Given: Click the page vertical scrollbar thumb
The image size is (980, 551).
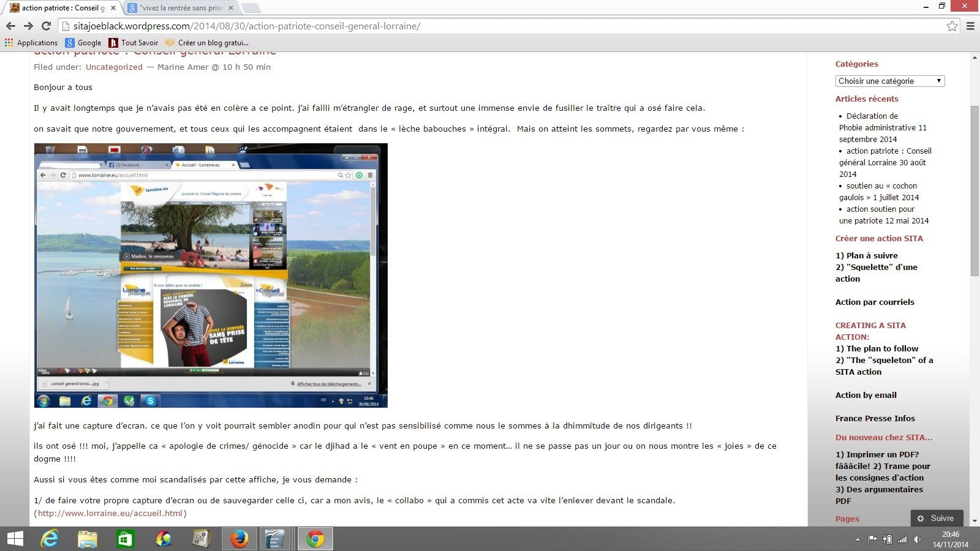Looking at the screenshot, I should point(974,191).
